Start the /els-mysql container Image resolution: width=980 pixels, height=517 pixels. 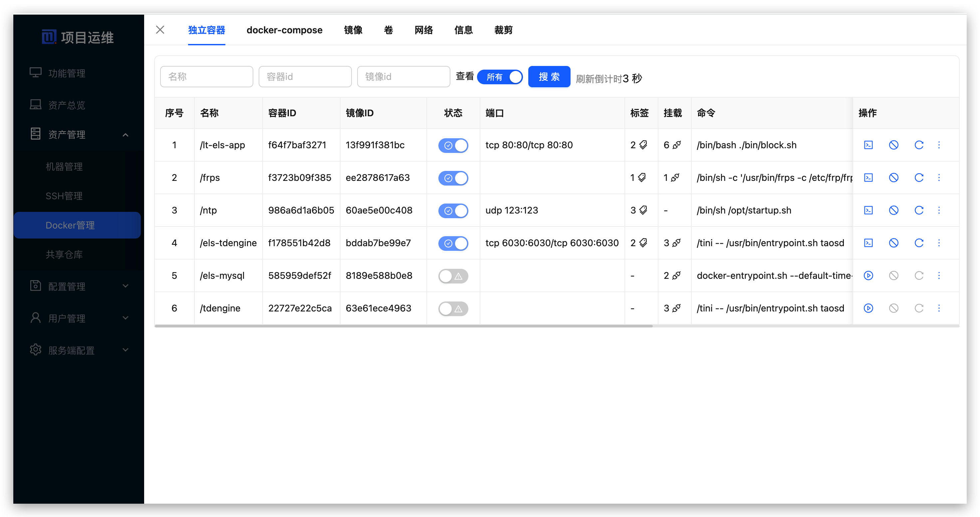(x=868, y=275)
